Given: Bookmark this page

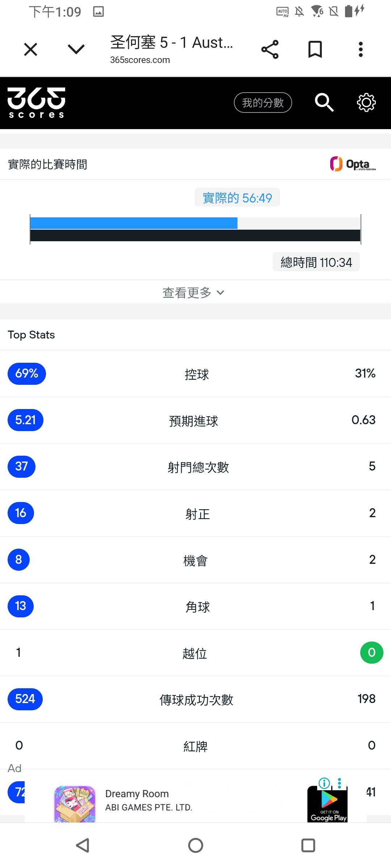Looking at the screenshot, I should click(x=315, y=49).
